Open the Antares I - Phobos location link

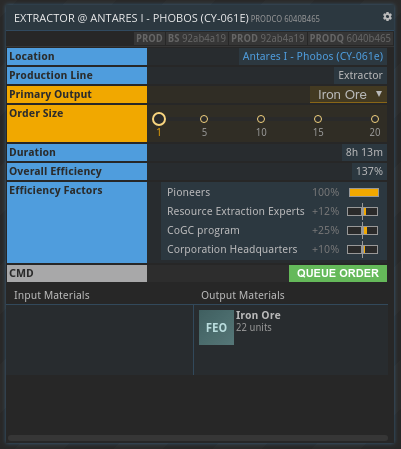click(x=313, y=56)
